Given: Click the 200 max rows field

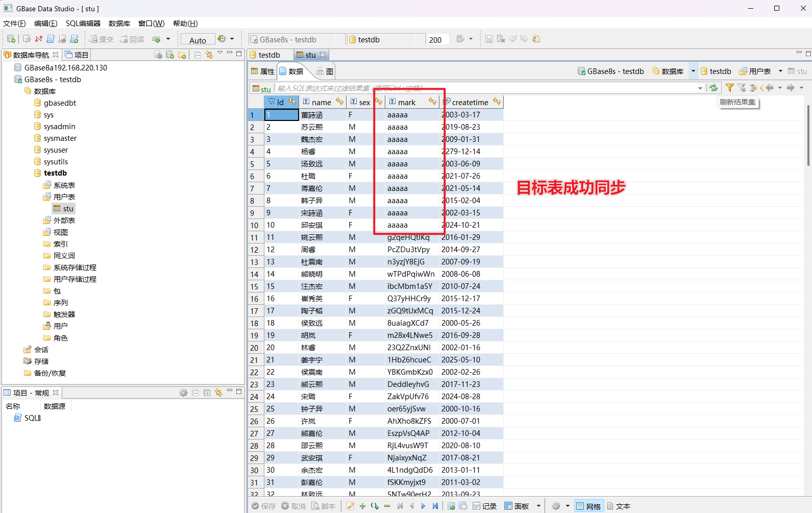Looking at the screenshot, I should [x=438, y=39].
